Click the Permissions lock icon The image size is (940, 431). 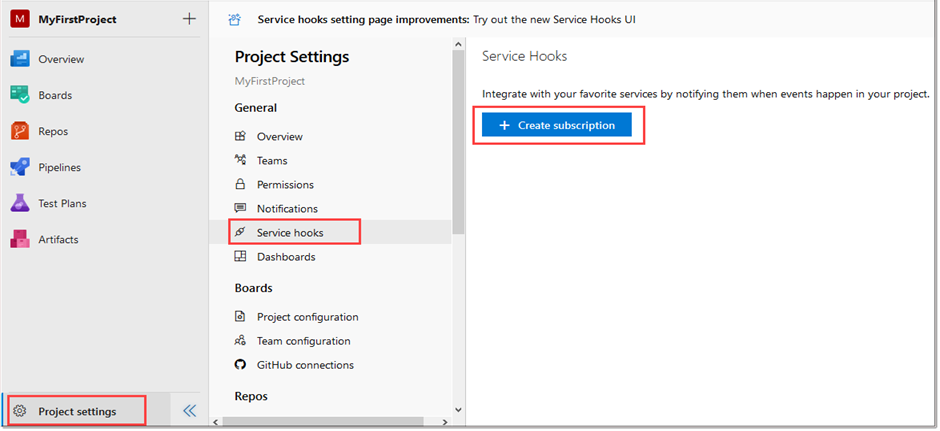pyautogui.click(x=240, y=184)
